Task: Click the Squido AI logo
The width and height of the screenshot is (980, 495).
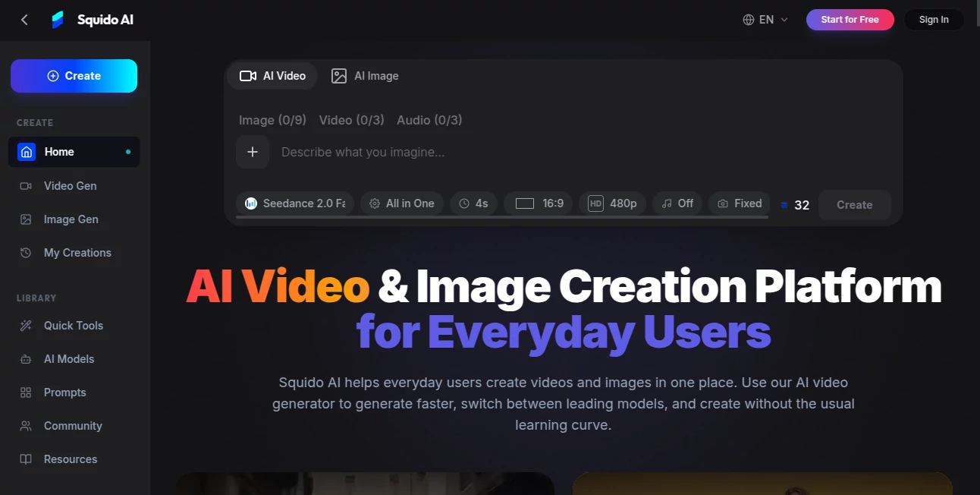Action: pos(92,20)
